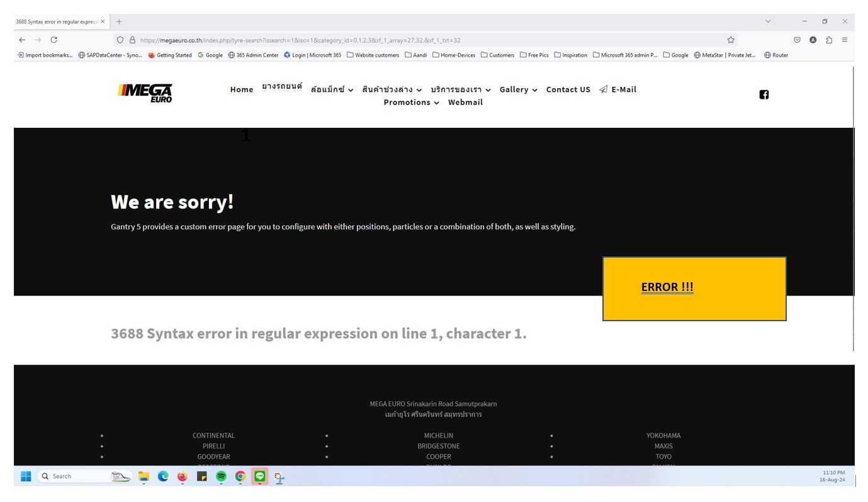This screenshot has width=868, height=502.
Task: Click the taskbar Search box
Action: coord(85,476)
